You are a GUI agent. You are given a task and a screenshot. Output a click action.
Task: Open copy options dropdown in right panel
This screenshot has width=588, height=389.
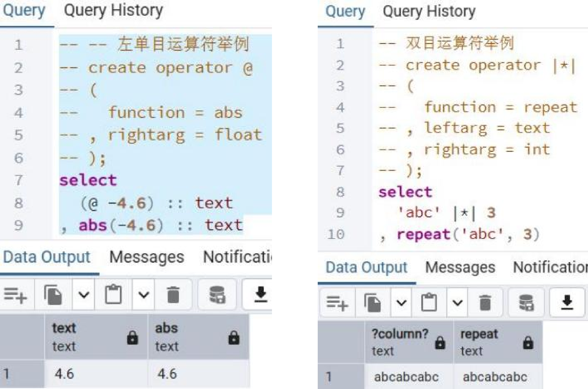click(401, 303)
